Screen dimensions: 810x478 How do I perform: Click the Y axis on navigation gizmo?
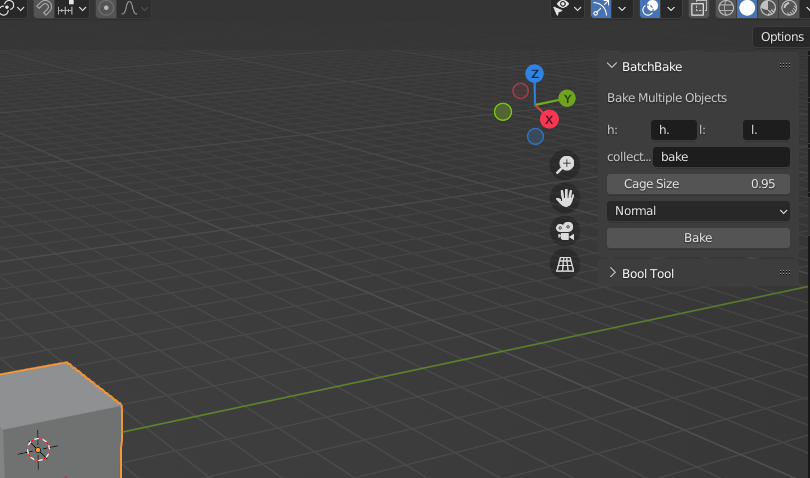coord(567,98)
